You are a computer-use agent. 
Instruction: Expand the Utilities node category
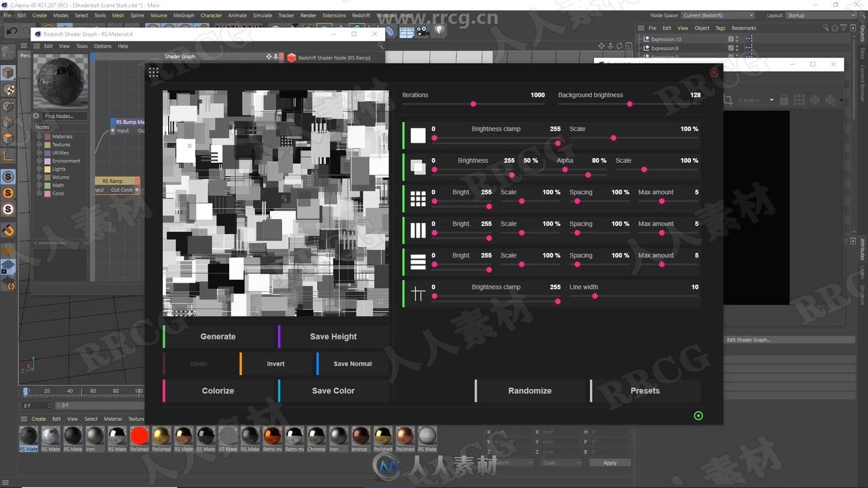[x=39, y=152]
